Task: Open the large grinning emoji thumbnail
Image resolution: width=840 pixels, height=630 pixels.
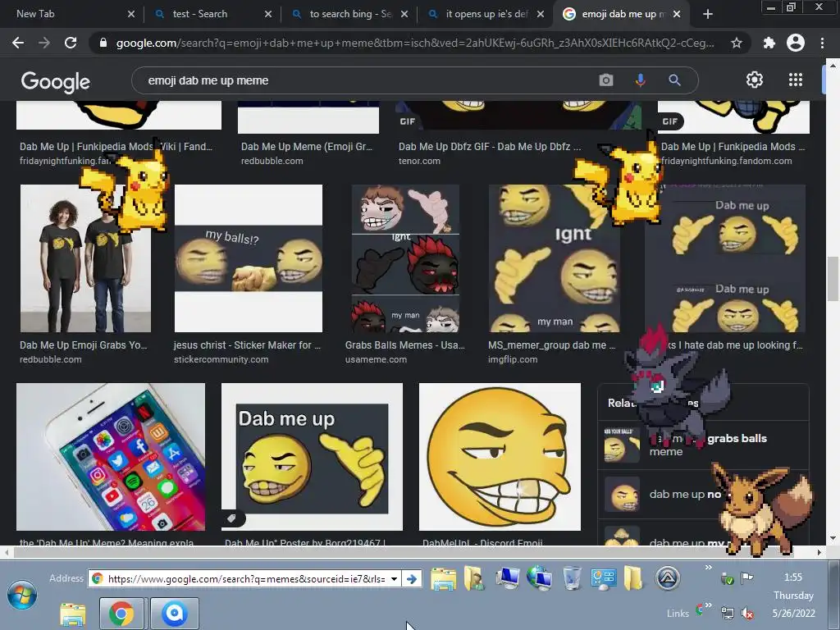Action: click(500, 456)
